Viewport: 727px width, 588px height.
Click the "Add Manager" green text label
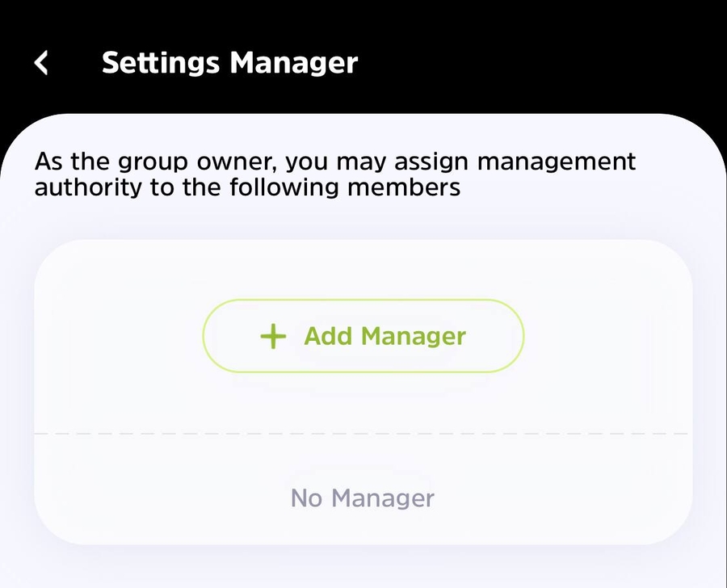[385, 336]
